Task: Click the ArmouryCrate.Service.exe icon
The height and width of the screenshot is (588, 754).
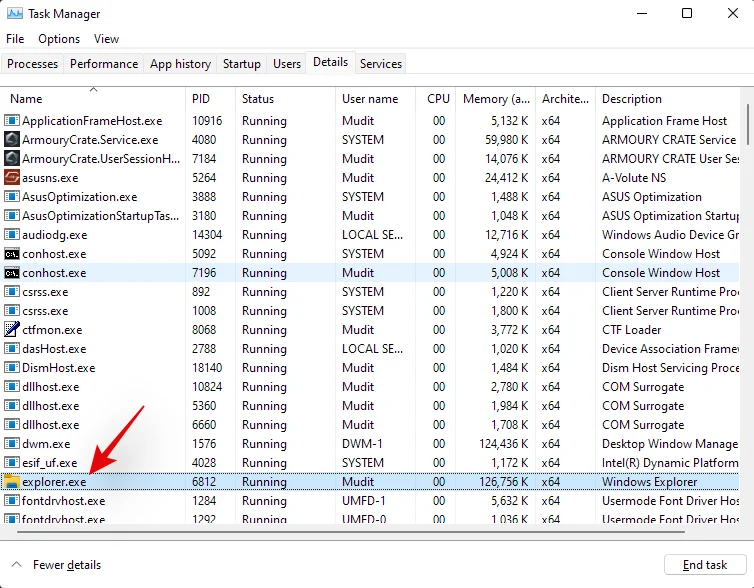Action: tap(12, 140)
